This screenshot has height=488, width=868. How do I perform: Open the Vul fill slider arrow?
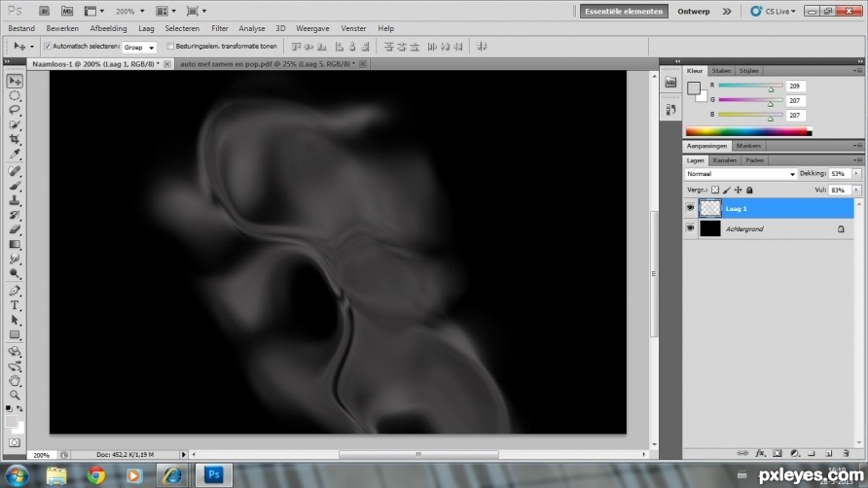pyautogui.click(x=856, y=190)
